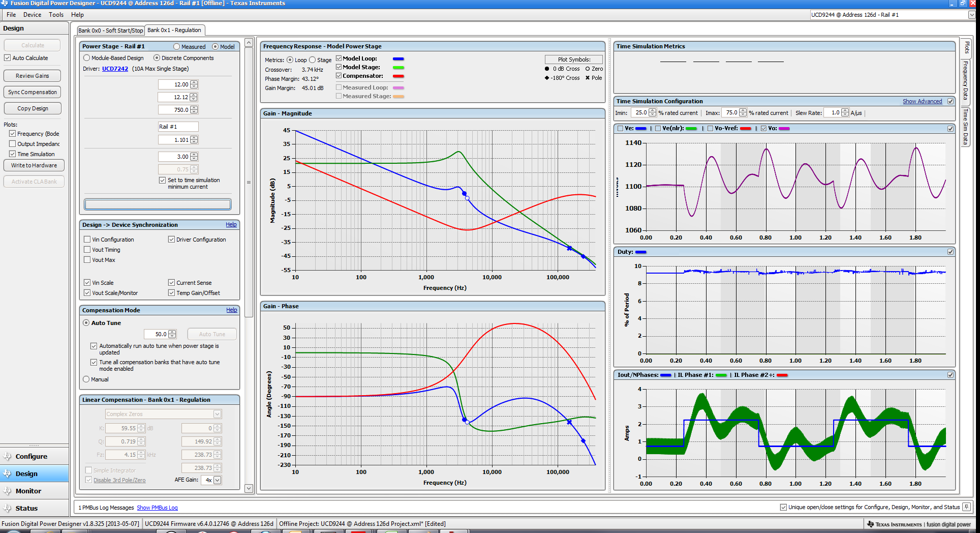This screenshot has width=980, height=533.
Task: Collapse the Time Simulation Configuration panel checkbox
Action: (950, 101)
